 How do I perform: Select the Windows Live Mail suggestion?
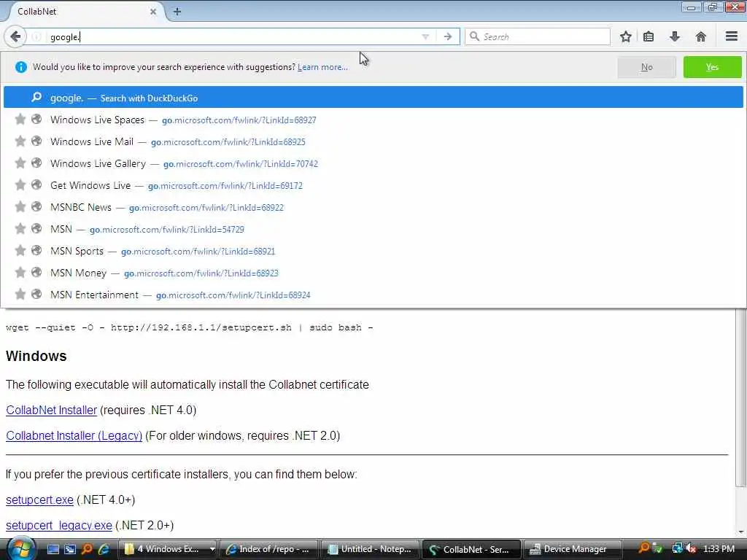tap(373, 141)
